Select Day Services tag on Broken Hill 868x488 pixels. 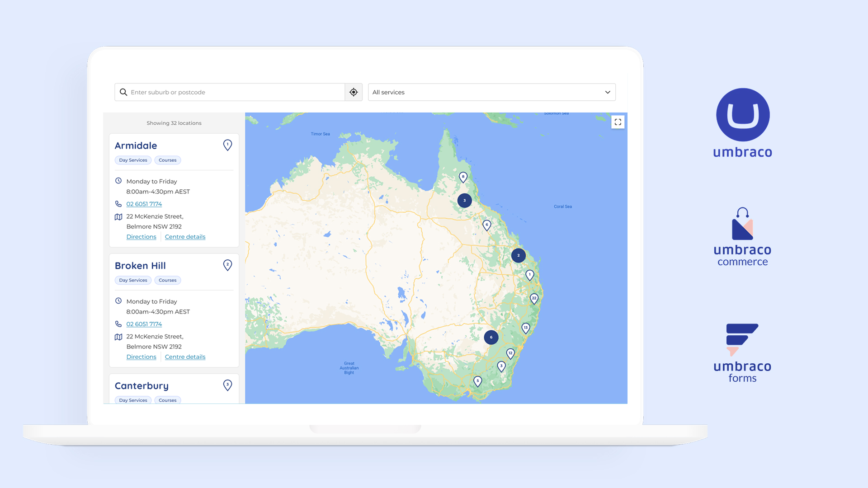coord(133,280)
